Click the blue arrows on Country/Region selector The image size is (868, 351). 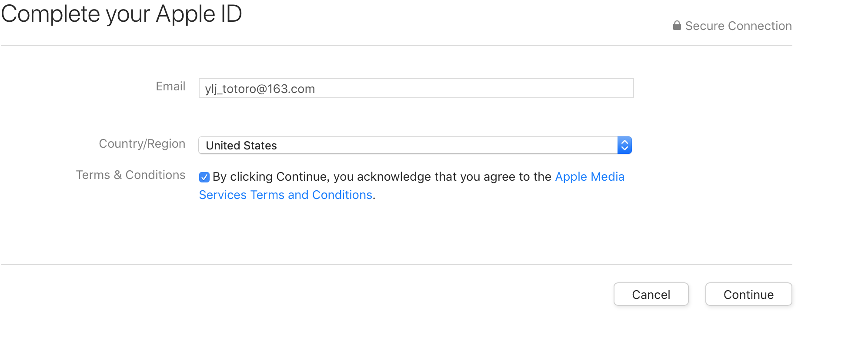click(624, 145)
